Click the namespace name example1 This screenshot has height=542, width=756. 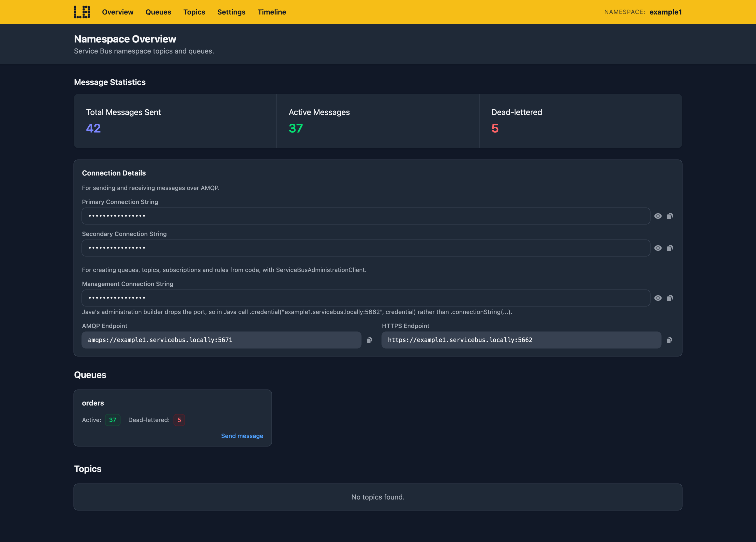coord(665,12)
